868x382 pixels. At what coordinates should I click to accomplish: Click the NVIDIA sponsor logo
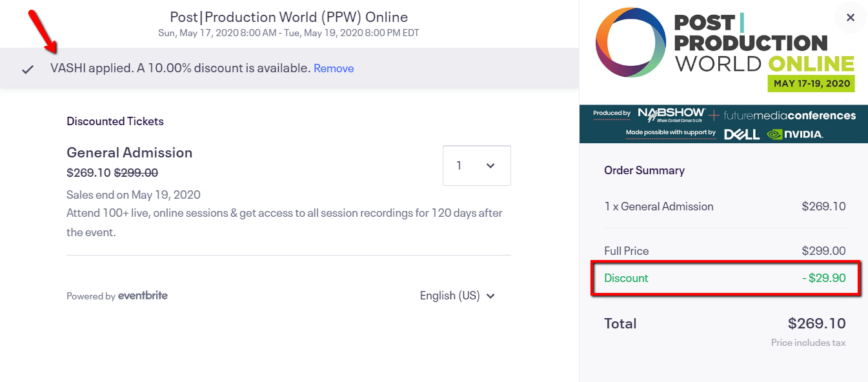click(794, 134)
